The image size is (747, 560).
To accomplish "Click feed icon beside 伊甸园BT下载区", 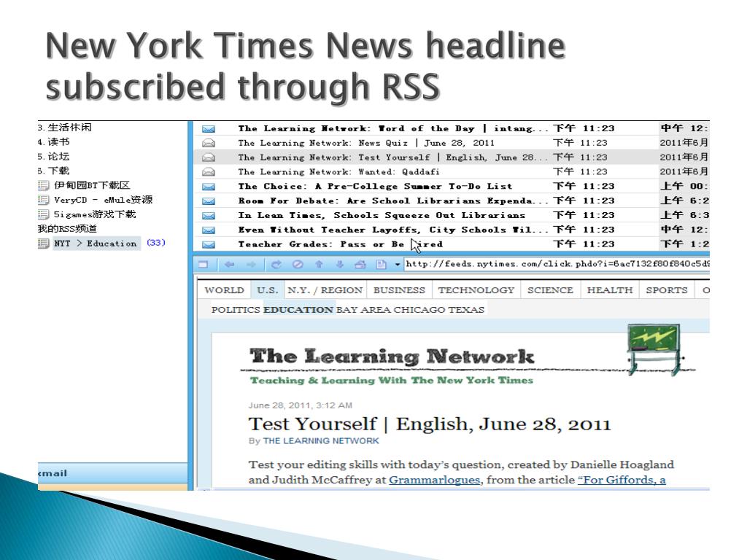I will (x=43, y=185).
